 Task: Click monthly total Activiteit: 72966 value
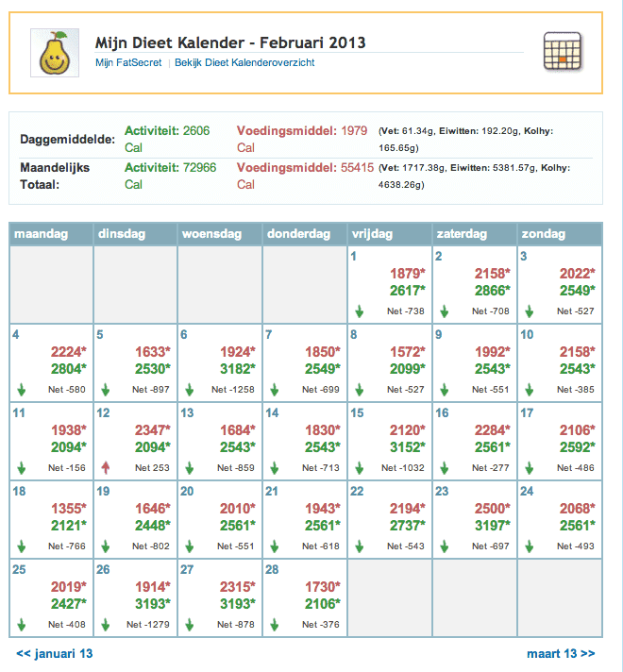170,176
